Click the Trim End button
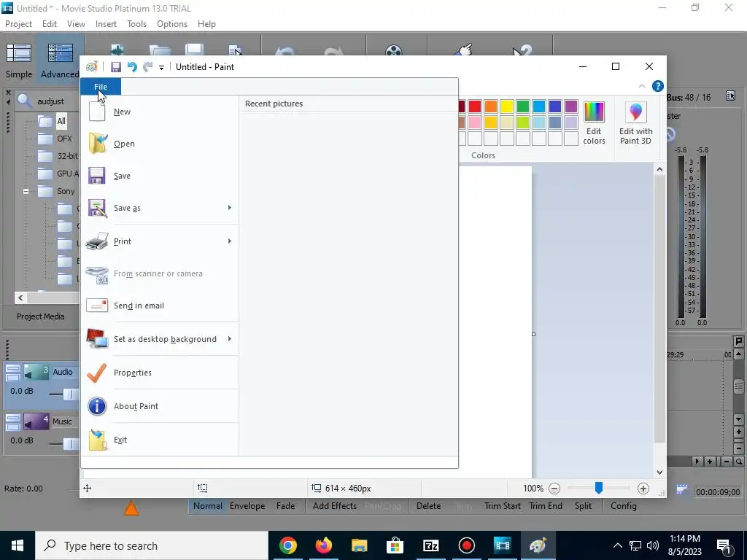Image resolution: width=747 pixels, height=560 pixels. [546, 506]
